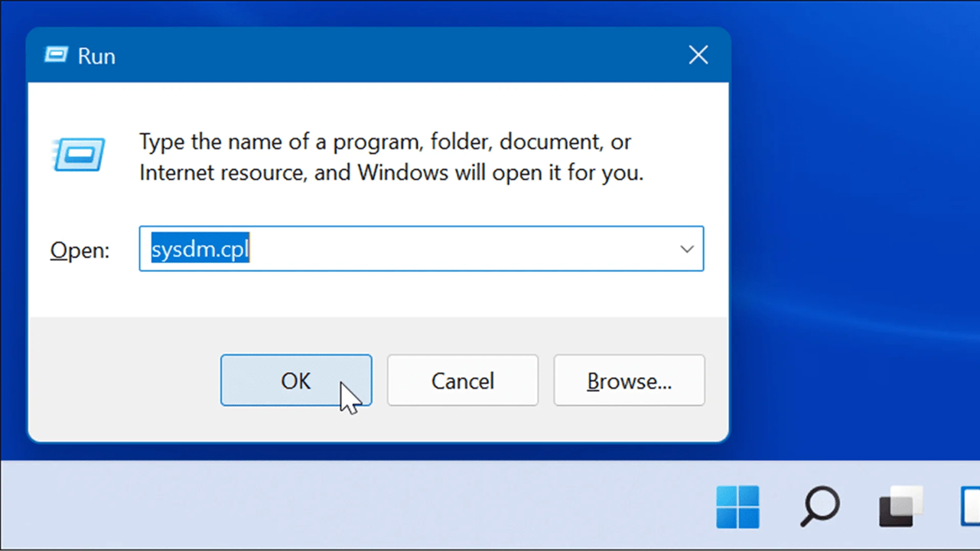Click the large Run program icon beside description
The width and height of the screenshot is (980, 551).
tap(79, 154)
